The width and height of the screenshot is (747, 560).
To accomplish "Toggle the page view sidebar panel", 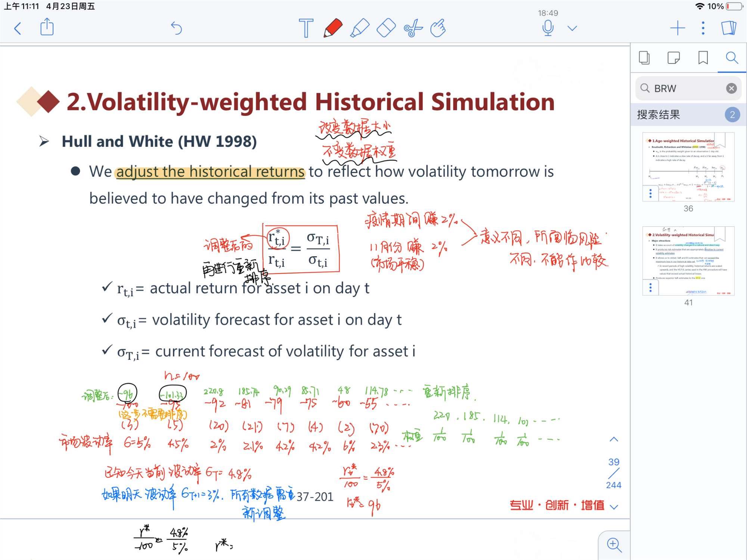I will [729, 28].
